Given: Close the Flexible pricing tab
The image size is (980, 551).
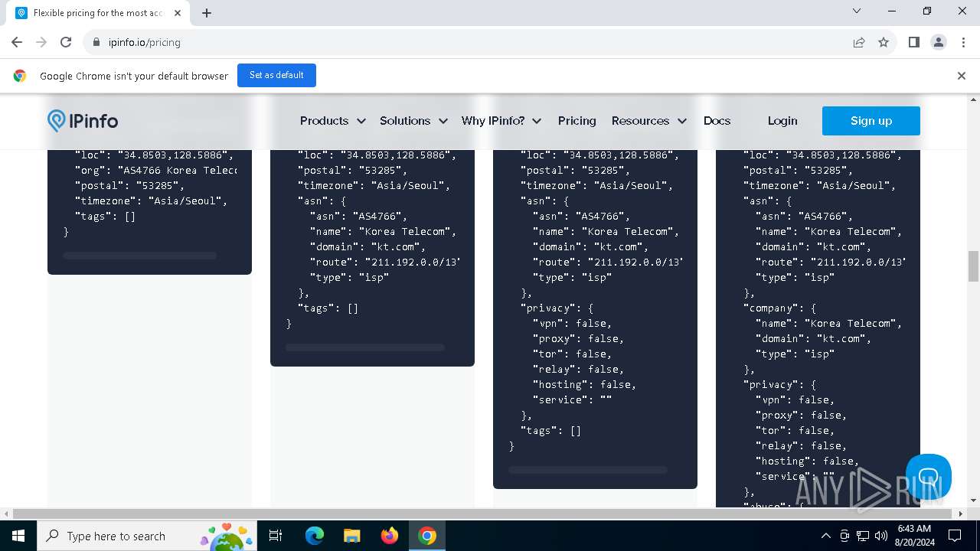Looking at the screenshot, I should pos(178,13).
